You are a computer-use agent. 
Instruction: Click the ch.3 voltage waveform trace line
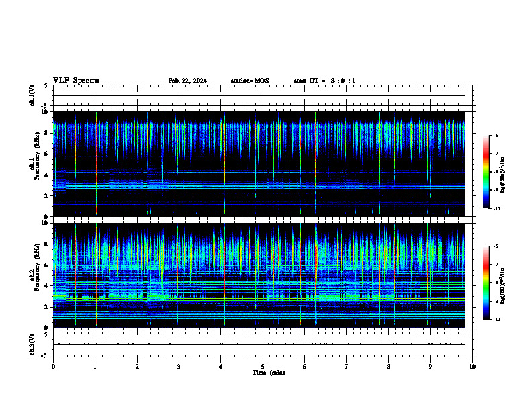(259, 345)
